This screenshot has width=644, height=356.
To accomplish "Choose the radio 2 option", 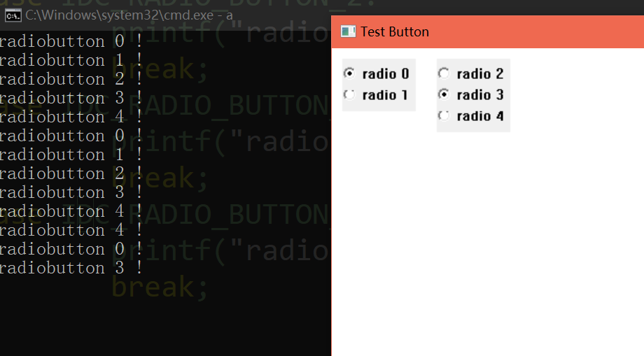I will (444, 73).
